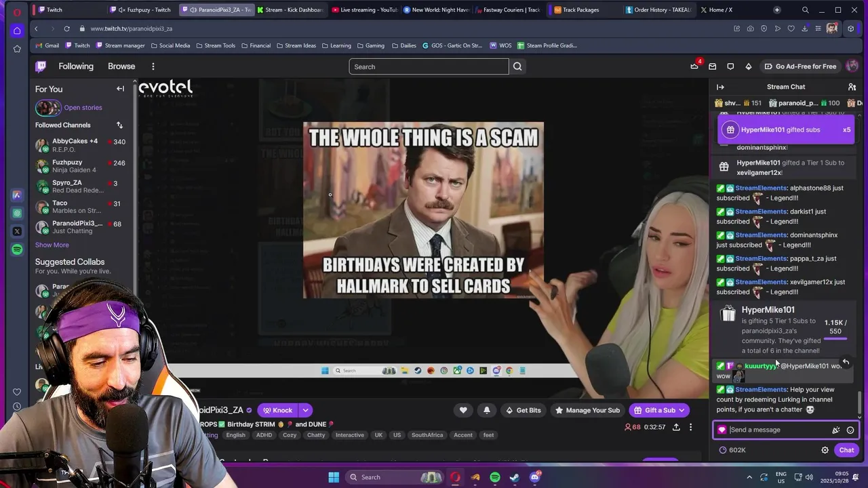Sort the Followed Channels list
The height and width of the screenshot is (488, 868).
coord(119,125)
